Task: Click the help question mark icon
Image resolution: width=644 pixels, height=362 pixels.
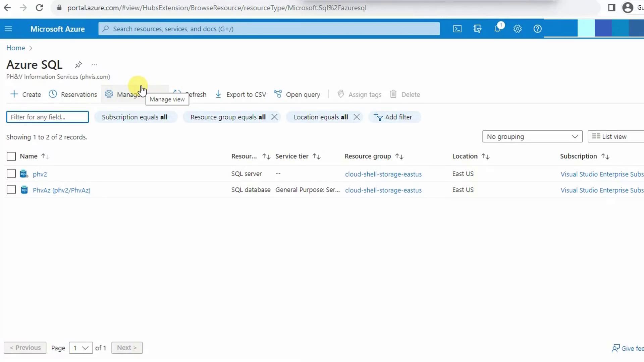Action: pyautogui.click(x=537, y=29)
